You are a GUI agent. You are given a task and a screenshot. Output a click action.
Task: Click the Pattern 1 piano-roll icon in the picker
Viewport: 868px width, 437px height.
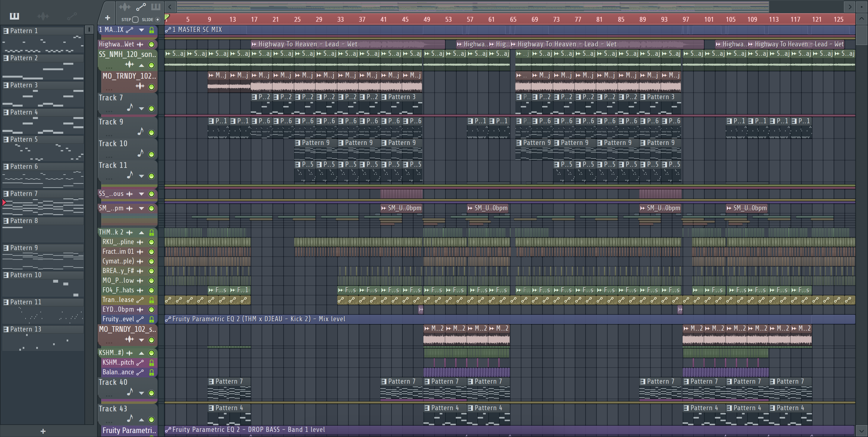tap(6, 31)
